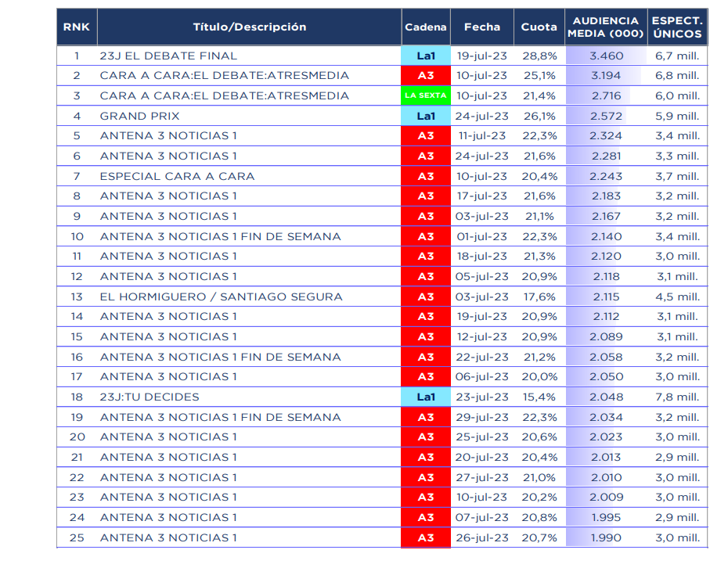This screenshot has width=728, height=575.
Task: Select the date 17-jul-23
Action: [x=482, y=196]
